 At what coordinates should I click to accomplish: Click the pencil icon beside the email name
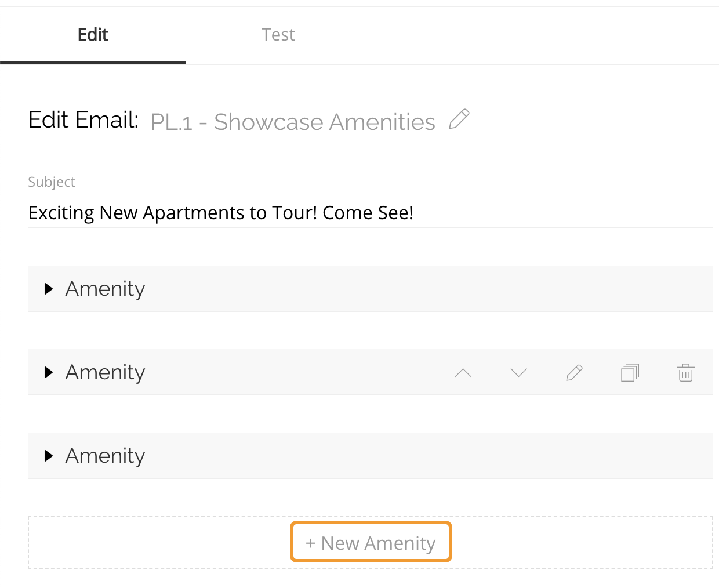point(459,119)
